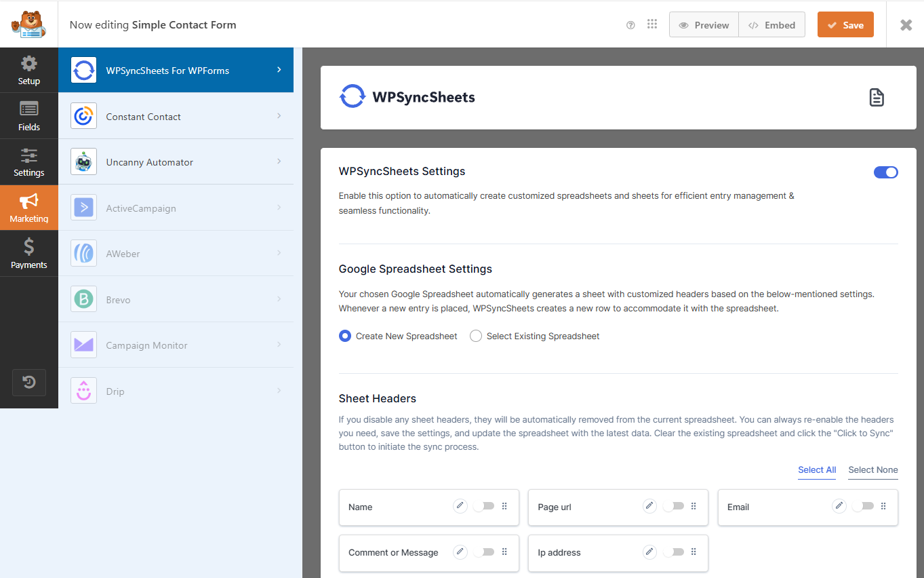Expand Brevo row chevron
Viewport: 924px width, 578px height.
pos(279,299)
